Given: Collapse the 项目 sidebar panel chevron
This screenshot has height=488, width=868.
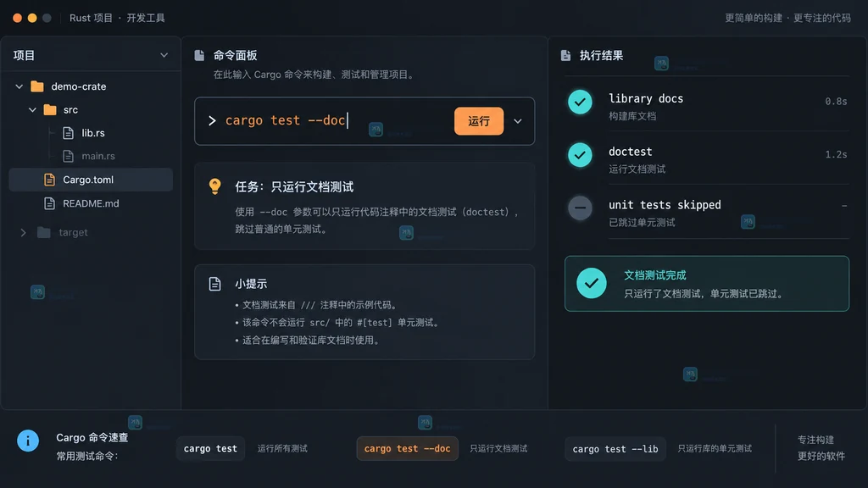Looking at the screenshot, I should coord(164,55).
